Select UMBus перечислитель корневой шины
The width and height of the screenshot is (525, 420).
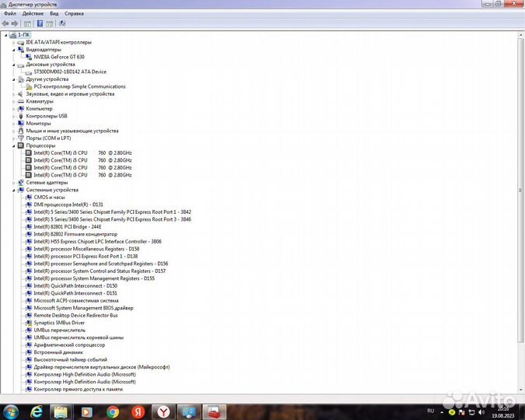pos(79,338)
